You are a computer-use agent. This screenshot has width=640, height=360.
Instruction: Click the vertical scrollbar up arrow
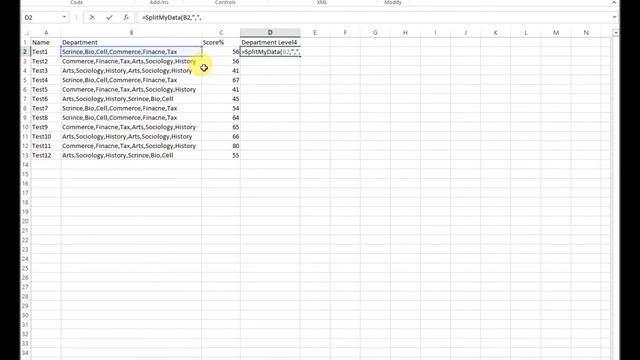point(616,33)
